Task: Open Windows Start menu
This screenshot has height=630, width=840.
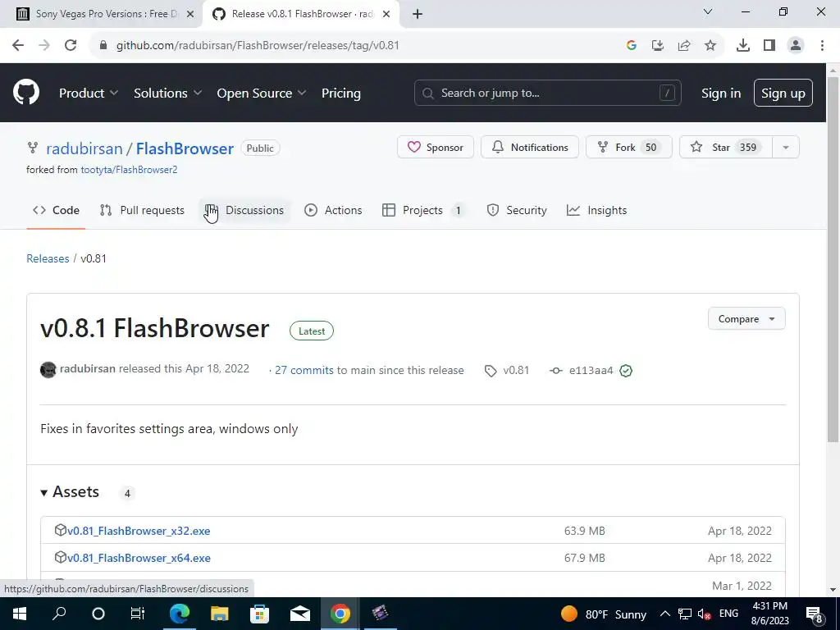Action: [x=20, y=614]
